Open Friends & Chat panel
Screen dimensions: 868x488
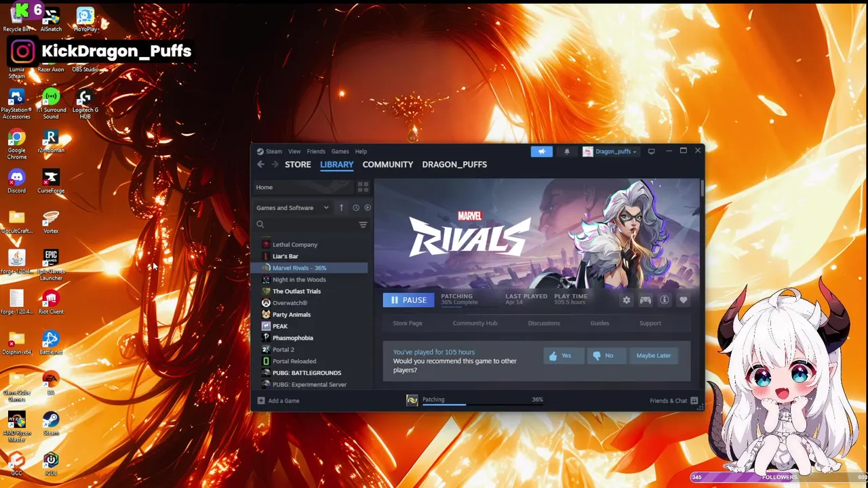(x=674, y=401)
